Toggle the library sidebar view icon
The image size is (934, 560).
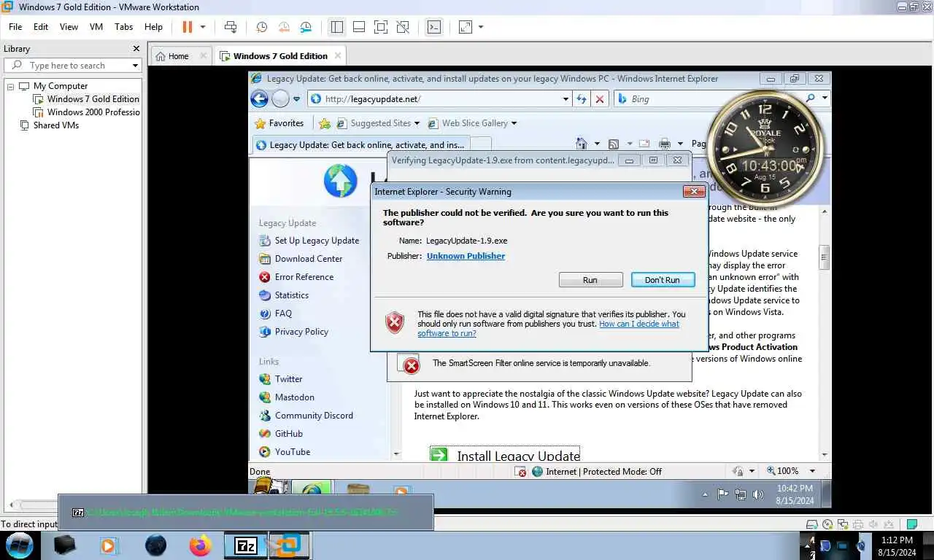tap(336, 27)
